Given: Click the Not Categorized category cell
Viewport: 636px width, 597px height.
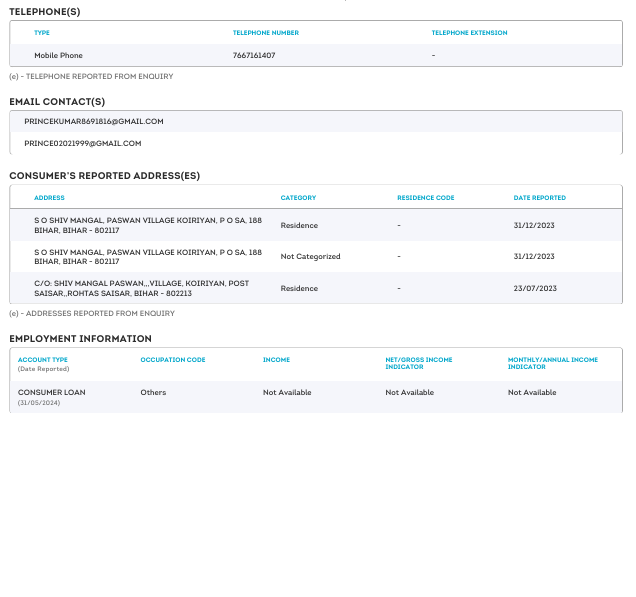Looking at the screenshot, I should click(x=310, y=256).
